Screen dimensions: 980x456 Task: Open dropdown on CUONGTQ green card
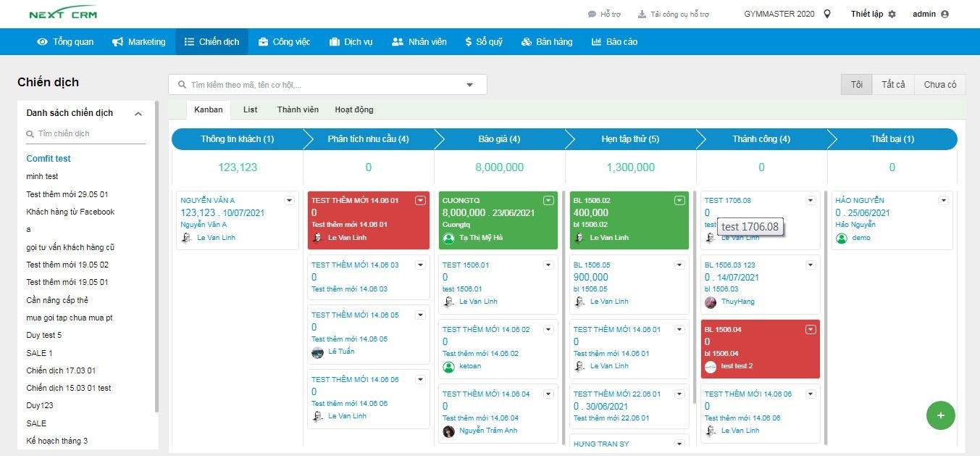click(548, 201)
